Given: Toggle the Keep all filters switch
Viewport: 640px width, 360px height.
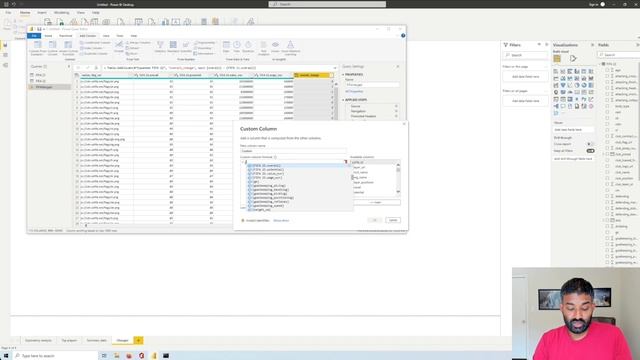Looking at the screenshot, I should coord(590,151).
